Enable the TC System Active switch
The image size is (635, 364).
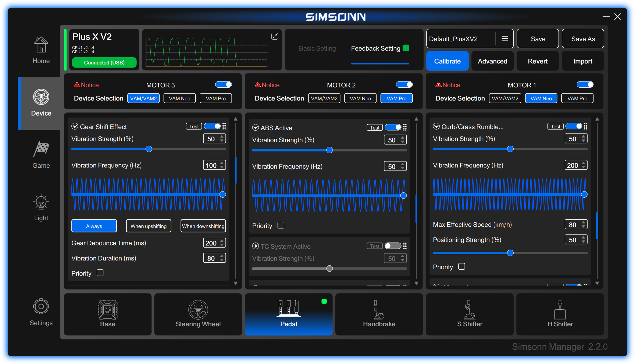[393, 246]
